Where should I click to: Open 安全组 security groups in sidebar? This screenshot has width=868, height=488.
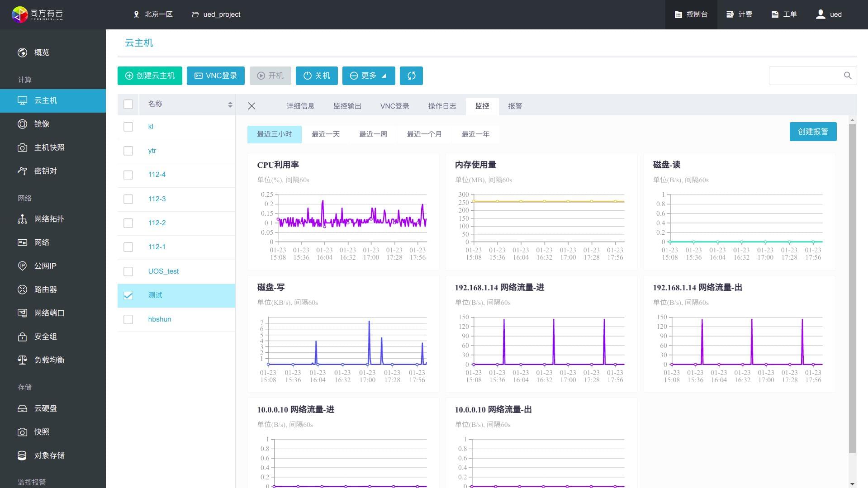(53, 336)
